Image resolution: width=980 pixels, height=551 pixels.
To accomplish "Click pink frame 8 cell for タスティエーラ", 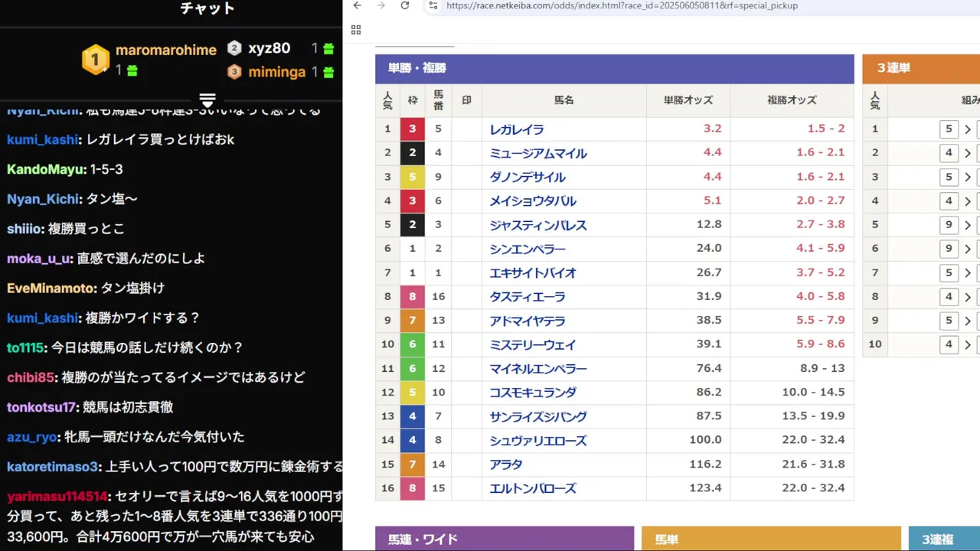I will pyautogui.click(x=412, y=296).
